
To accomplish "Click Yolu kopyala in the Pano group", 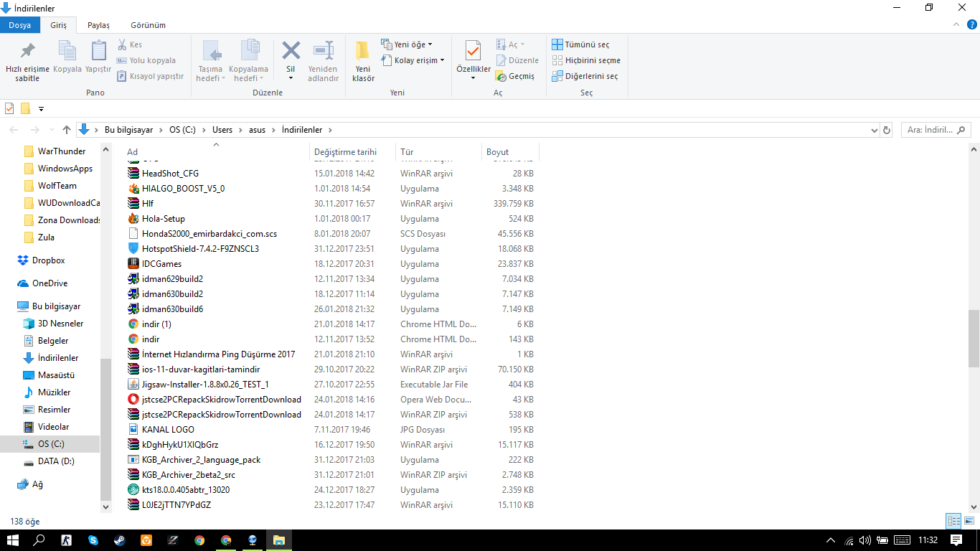I will 146,60.
